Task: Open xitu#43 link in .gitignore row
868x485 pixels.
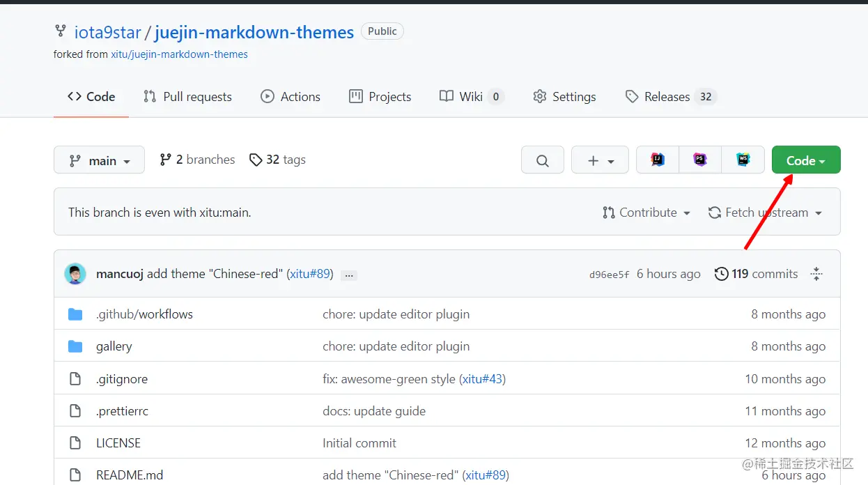Action: [482, 379]
